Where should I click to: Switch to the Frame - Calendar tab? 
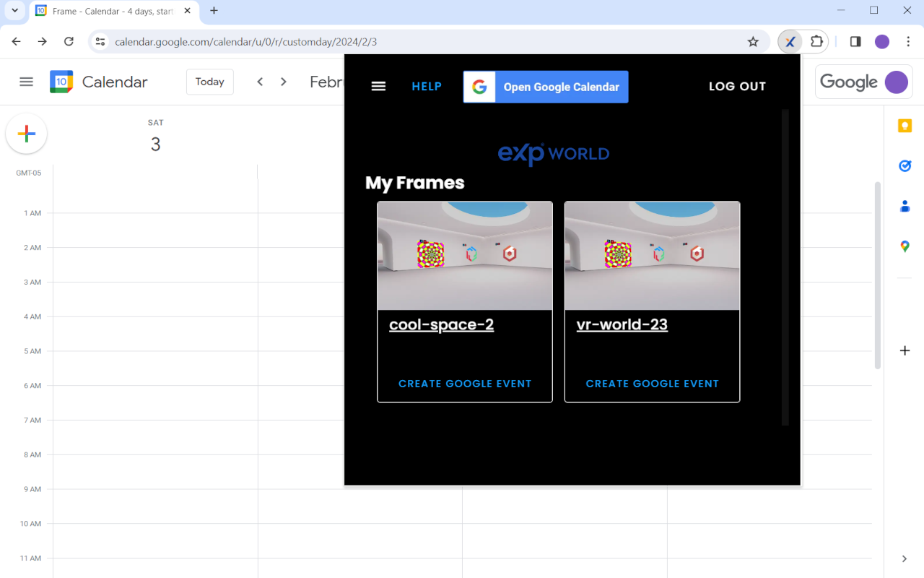(x=113, y=12)
